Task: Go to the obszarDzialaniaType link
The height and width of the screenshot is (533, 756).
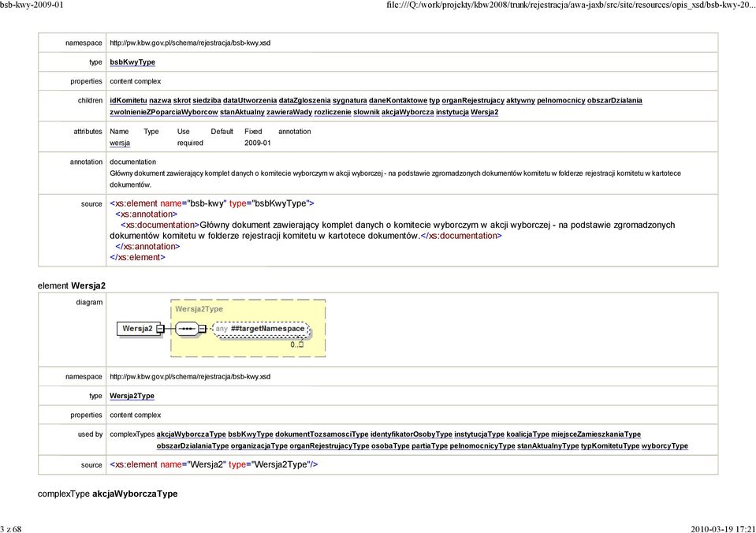Action: coord(192,445)
